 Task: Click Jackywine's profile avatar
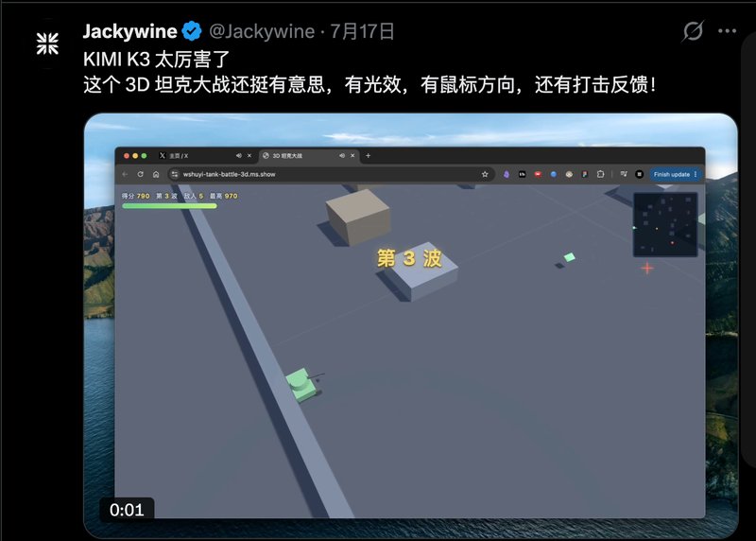[47, 44]
